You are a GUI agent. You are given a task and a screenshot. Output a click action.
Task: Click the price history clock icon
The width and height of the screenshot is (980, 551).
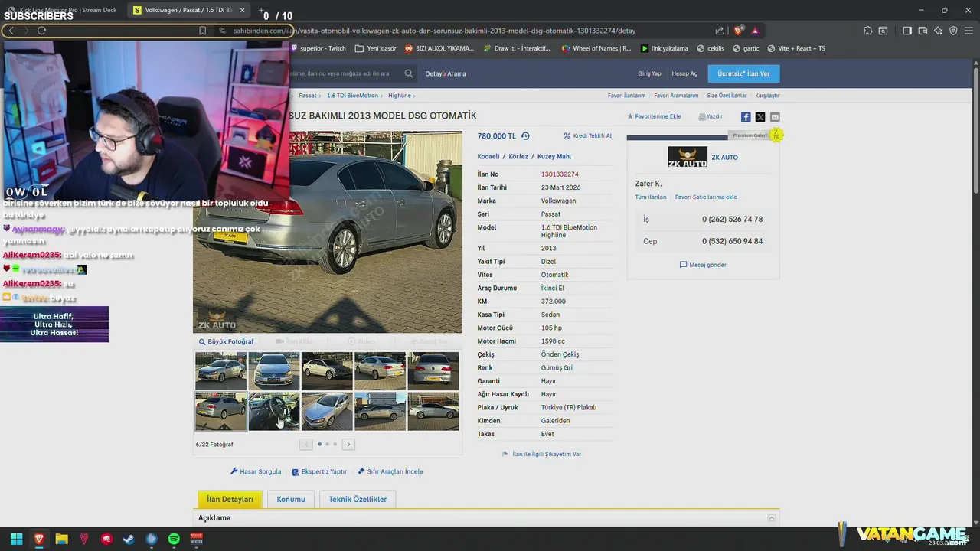click(525, 136)
